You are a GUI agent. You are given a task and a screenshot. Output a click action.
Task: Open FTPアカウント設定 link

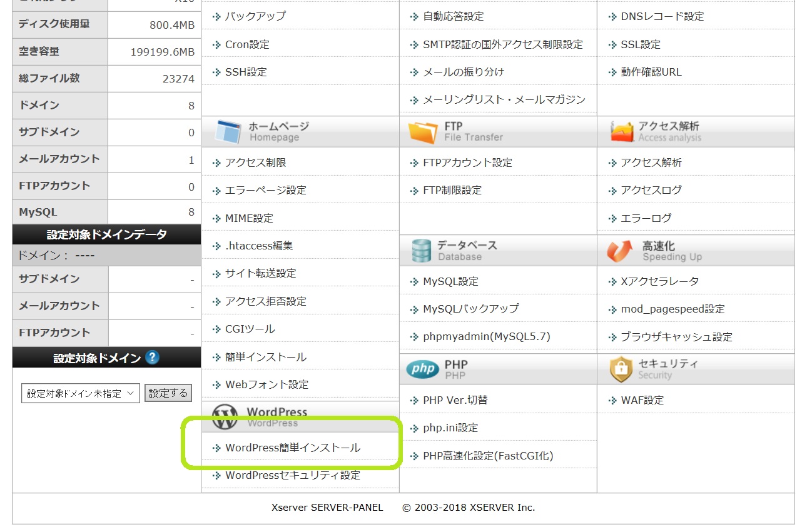point(467,163)
